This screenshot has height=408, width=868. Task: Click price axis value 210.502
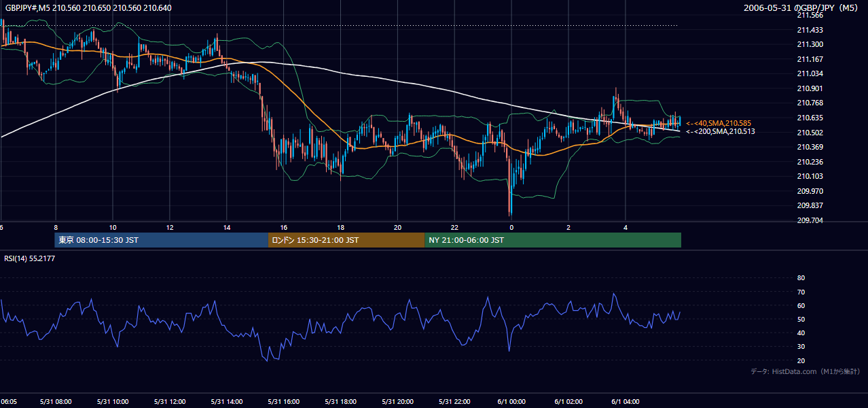pos(809,133)
